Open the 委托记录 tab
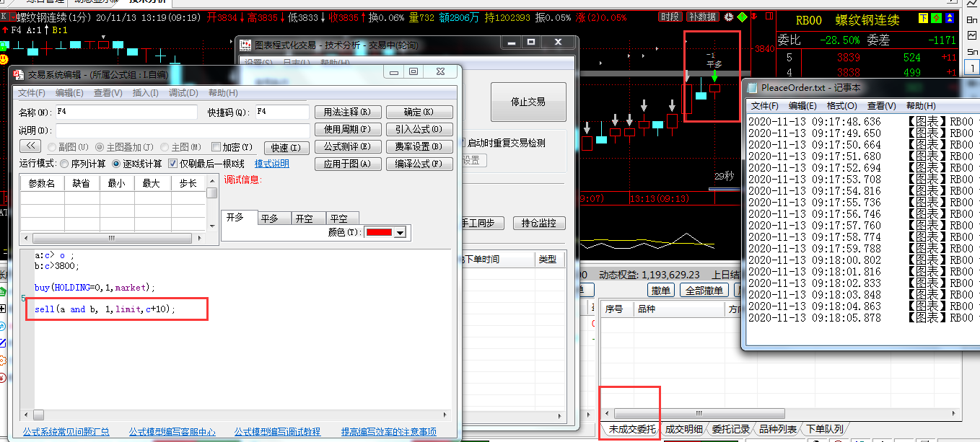The height and width of the screenshot is (442, 980). coord(730,429)
